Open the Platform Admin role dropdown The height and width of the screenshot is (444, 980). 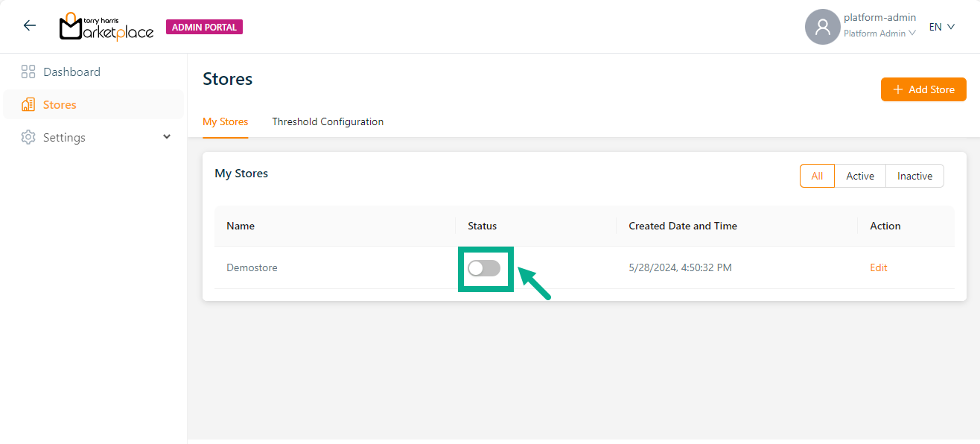click(x=879, y=34)
